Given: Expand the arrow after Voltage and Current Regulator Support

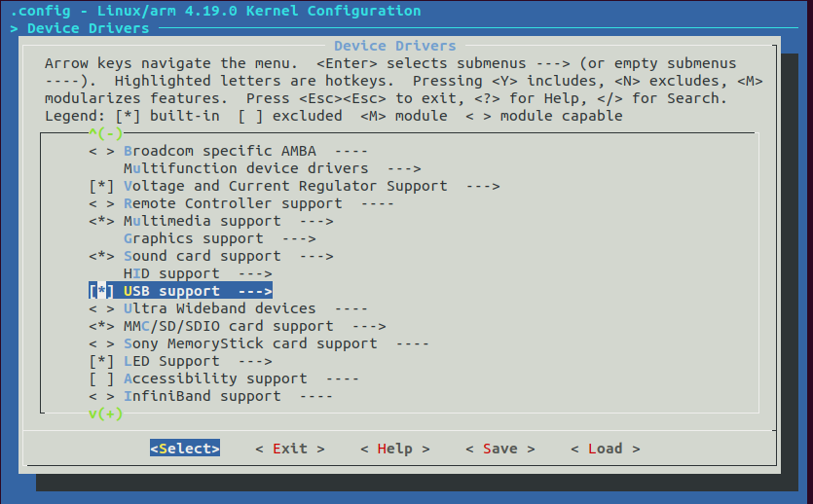Looking at the screenshot, I should click(x=483, y=186).
